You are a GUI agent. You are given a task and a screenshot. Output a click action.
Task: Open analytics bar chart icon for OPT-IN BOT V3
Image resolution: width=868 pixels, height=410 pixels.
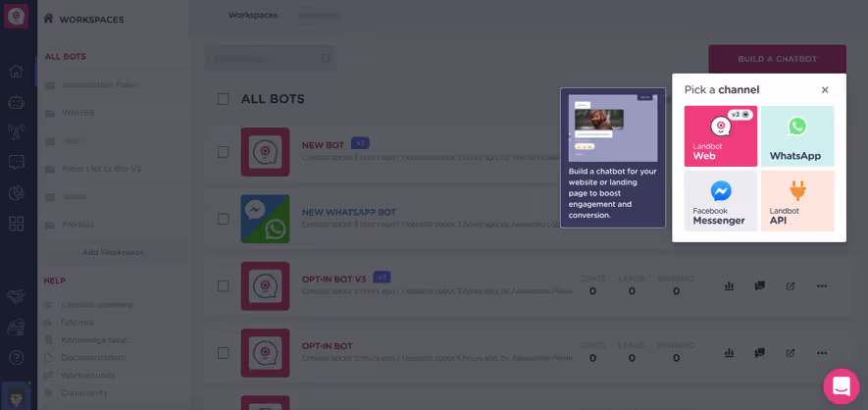click(729, 286)
